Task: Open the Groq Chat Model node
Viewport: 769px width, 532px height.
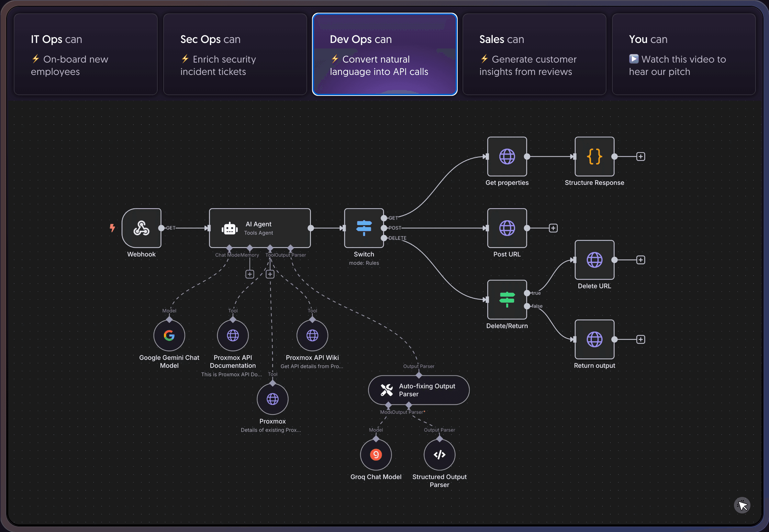Action: click(x=376, y=455)
